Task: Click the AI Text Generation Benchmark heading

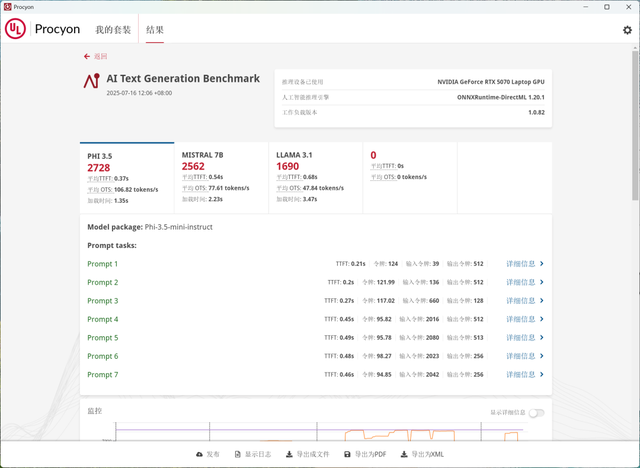Action: coord(183,78)
